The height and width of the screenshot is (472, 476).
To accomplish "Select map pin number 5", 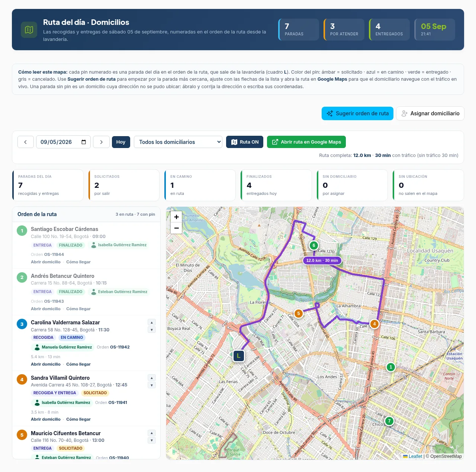I will tap(298, 314).
